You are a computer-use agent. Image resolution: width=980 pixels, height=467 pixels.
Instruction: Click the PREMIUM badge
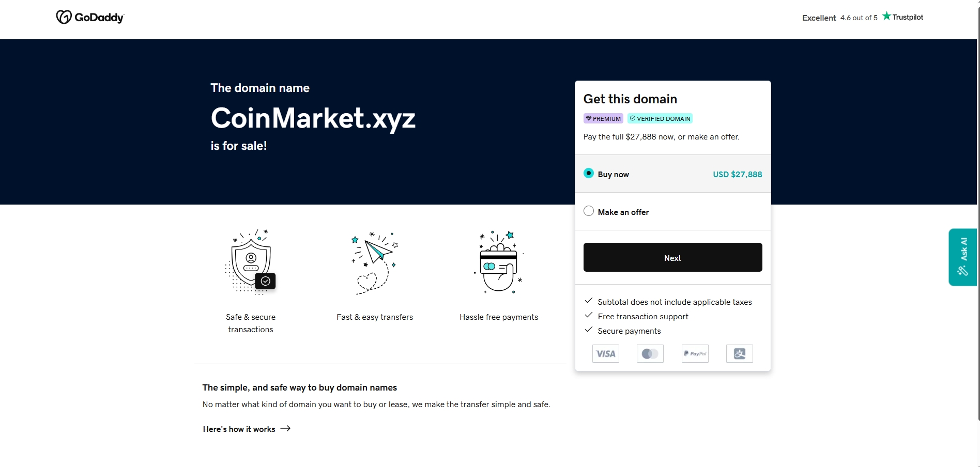tap(603, 118)
